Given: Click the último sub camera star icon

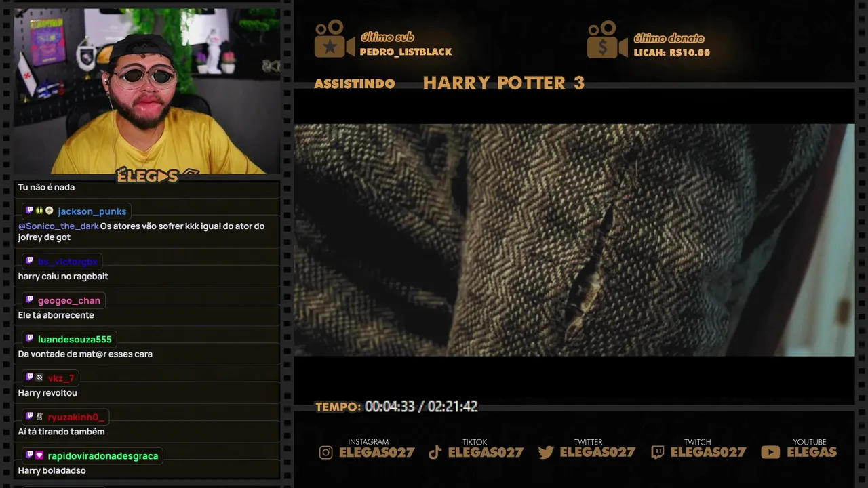Looking at the screenshot, I should pos(334,39).
